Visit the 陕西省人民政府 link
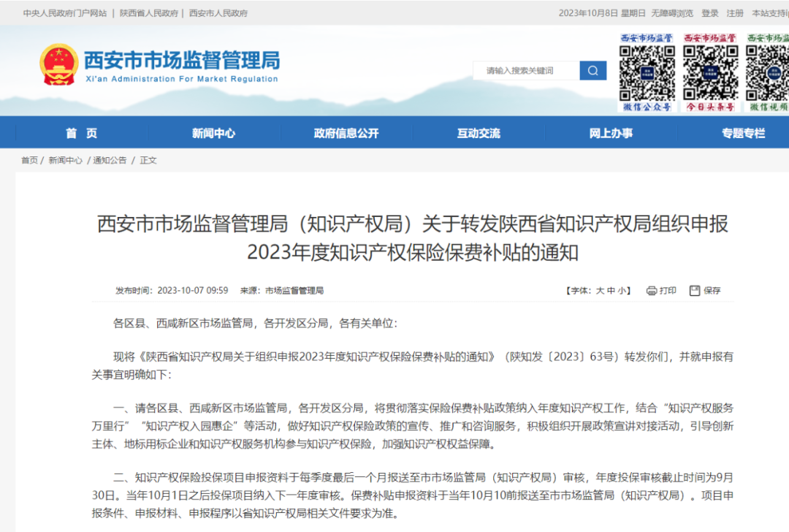789x532 pixels. (x=148, y=12)
